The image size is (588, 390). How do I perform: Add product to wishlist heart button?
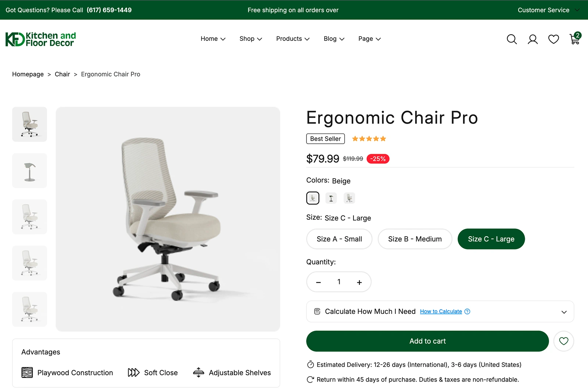point(564,341)
